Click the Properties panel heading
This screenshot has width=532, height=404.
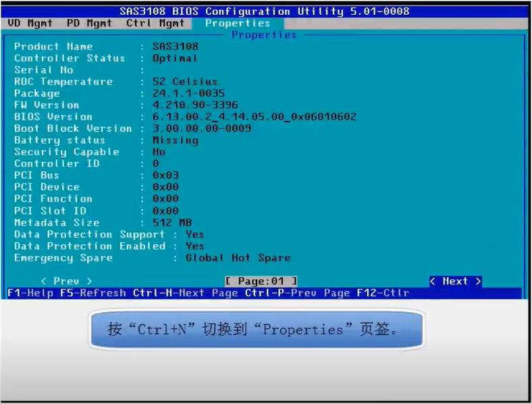264,34
